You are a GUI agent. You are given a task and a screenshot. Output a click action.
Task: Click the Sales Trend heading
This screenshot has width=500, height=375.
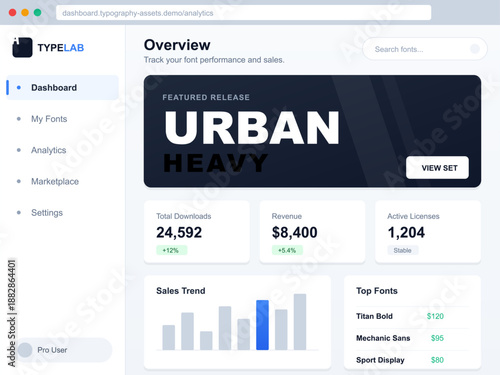coord(181,291)
